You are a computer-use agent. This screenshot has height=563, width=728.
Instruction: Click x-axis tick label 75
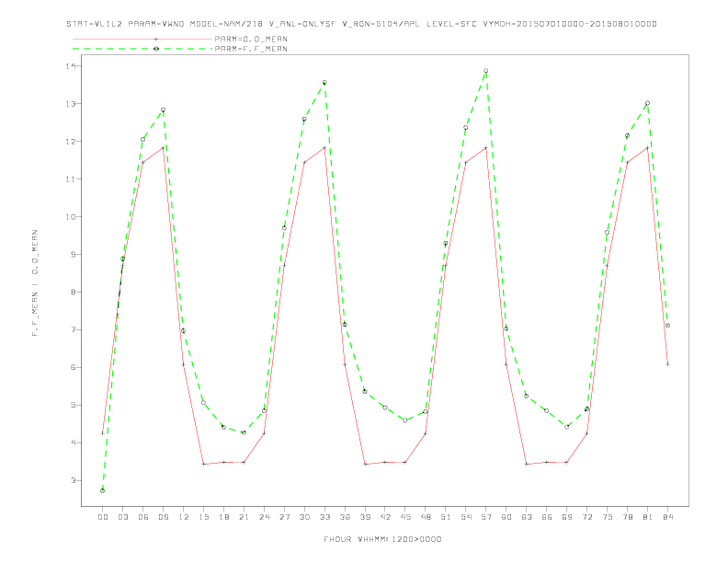608,517
